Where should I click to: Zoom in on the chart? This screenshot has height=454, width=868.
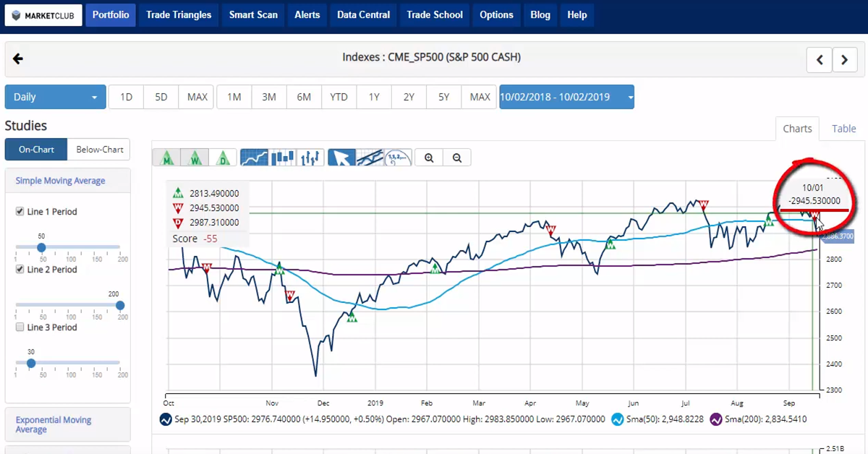point(429,157)
